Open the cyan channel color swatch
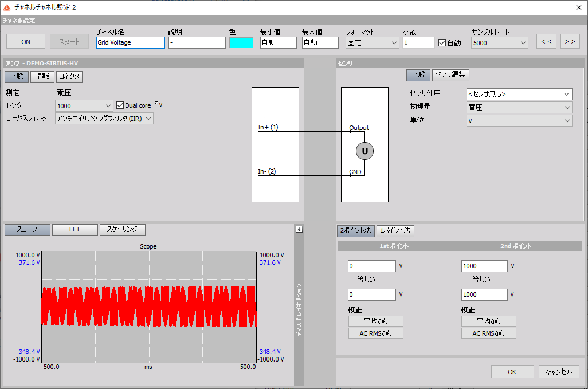Viewport: 588px width, 389px height. 241,43
